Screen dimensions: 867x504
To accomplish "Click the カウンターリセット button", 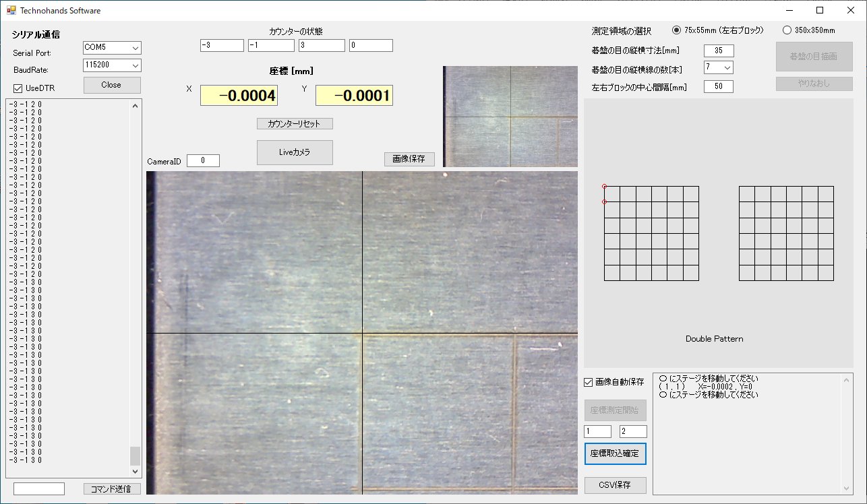I will click(x=295, y=124).
